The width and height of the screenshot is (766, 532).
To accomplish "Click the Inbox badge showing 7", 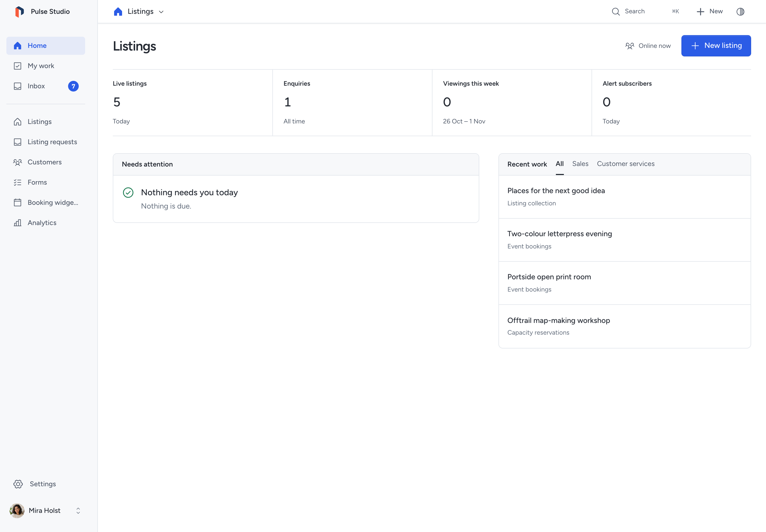I will pyautogui.click(x=73, y=86).
